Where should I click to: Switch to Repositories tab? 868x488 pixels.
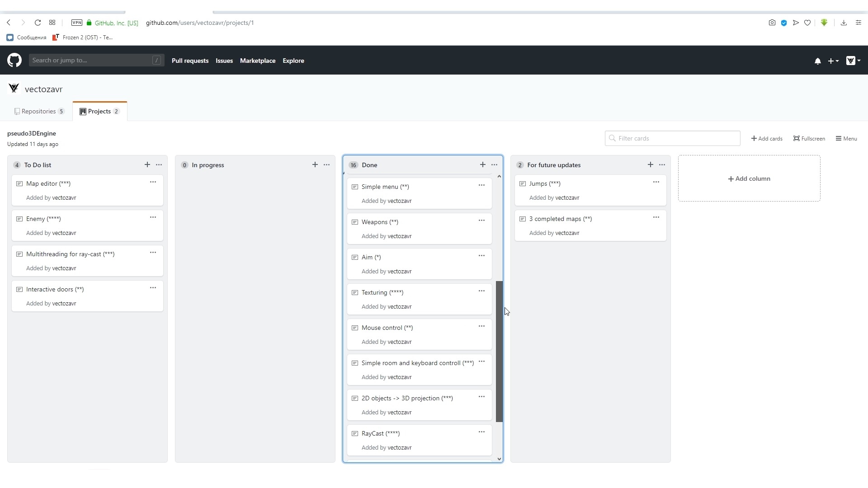tap(39, 111)
